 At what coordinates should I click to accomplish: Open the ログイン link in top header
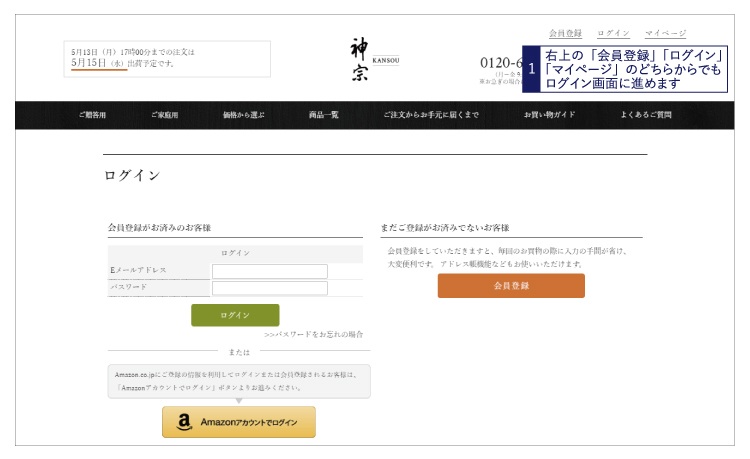click(613, 34)
